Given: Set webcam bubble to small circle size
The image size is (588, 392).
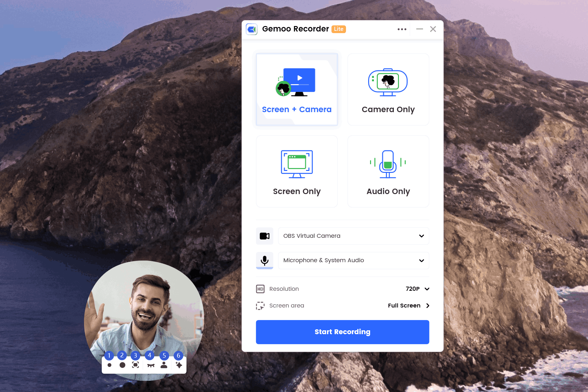Looking at the screenshot, I should pyautogui.click(x=109, y=365).
